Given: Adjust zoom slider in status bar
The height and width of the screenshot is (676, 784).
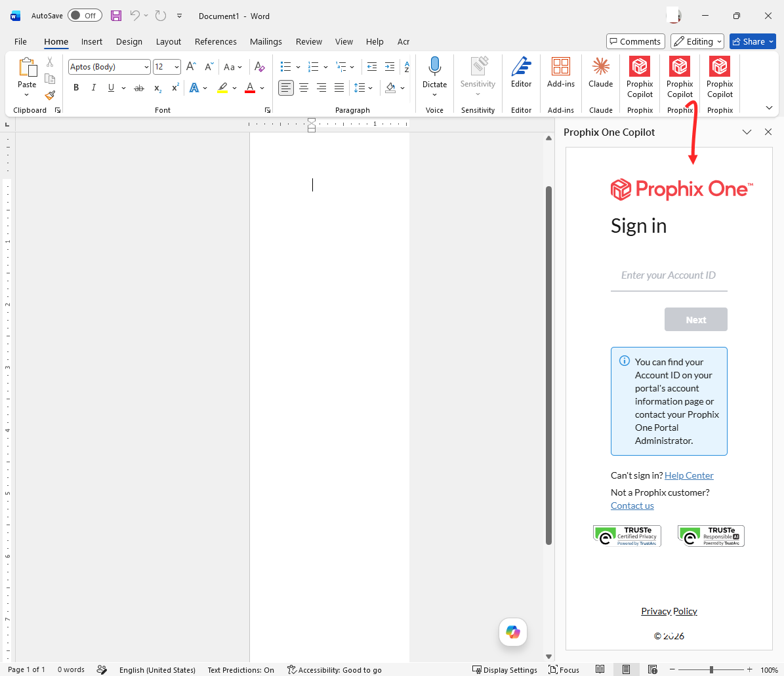Looking at the screenshot, I should (x=711, y=669).
